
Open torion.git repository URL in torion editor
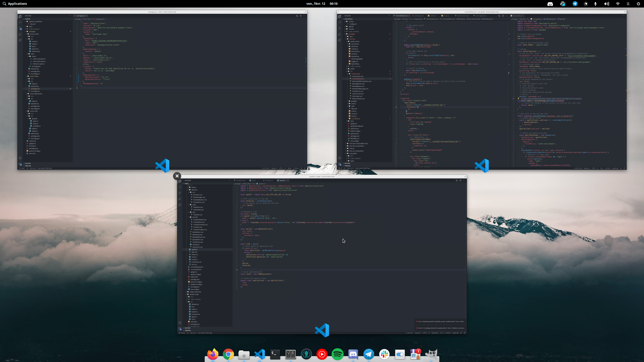[109, 41]
